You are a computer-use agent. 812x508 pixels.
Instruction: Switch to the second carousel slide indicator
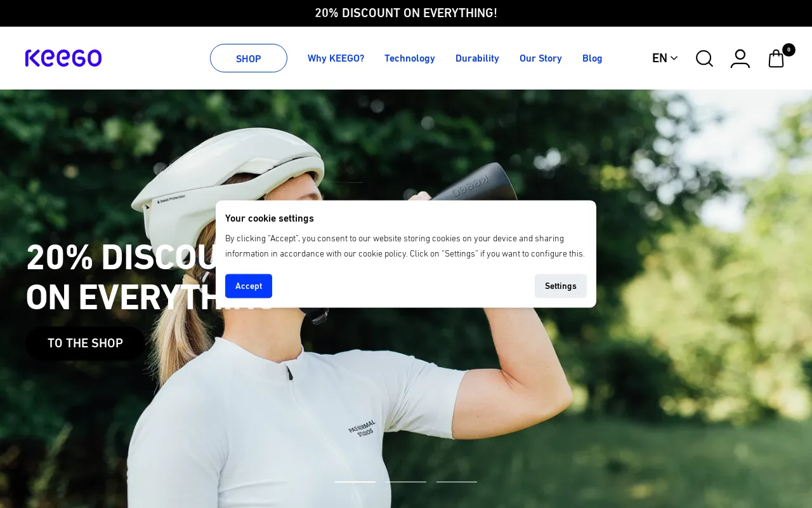click(406, 482)
